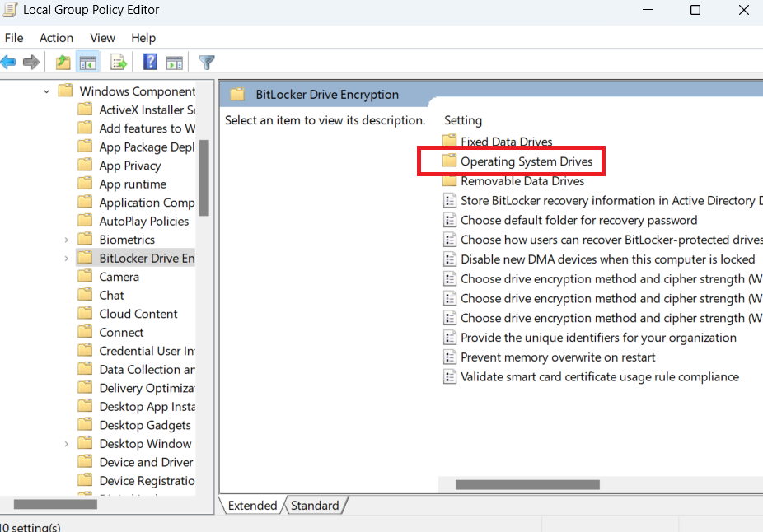Click the Back arrow toolbar icon
This screenshot has height=532, width=763.
(8, 63)
